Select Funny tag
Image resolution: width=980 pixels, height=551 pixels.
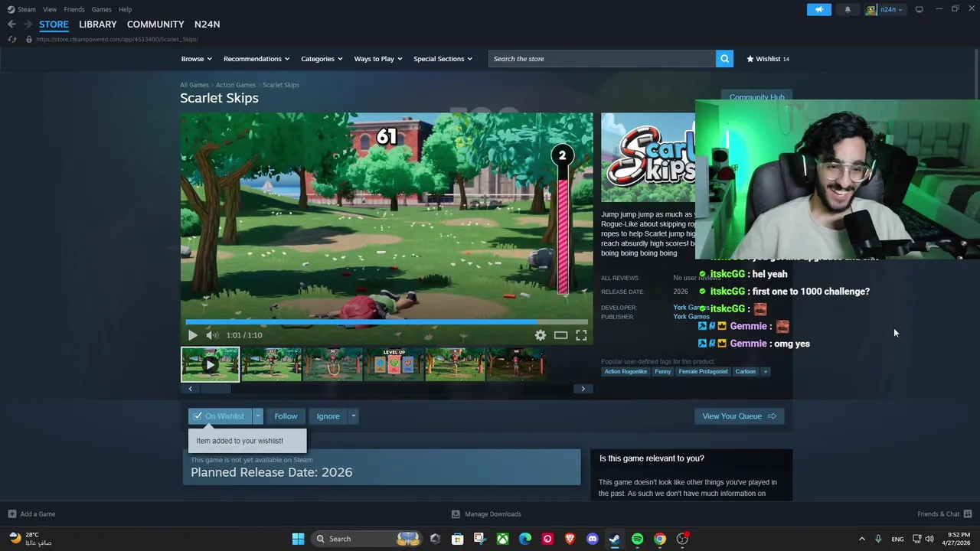(663, 372)
